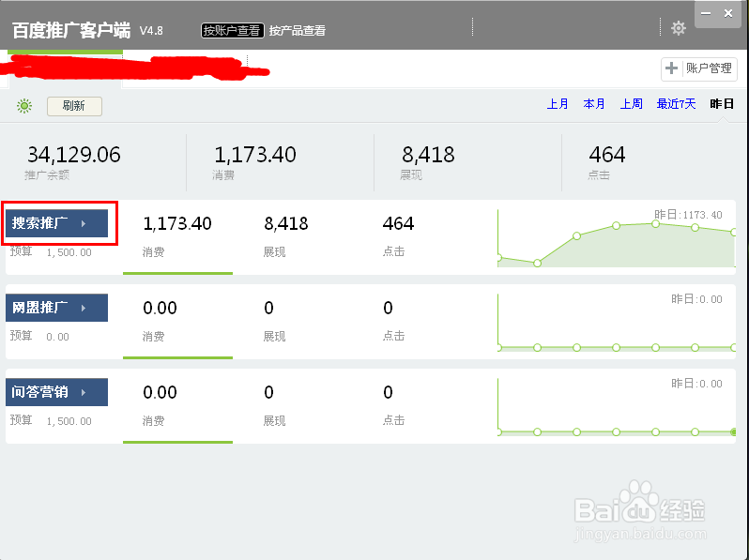Expand the arrow on 网盟推广 button
This screenshot has height=560, width=749.
coord(84,308)
